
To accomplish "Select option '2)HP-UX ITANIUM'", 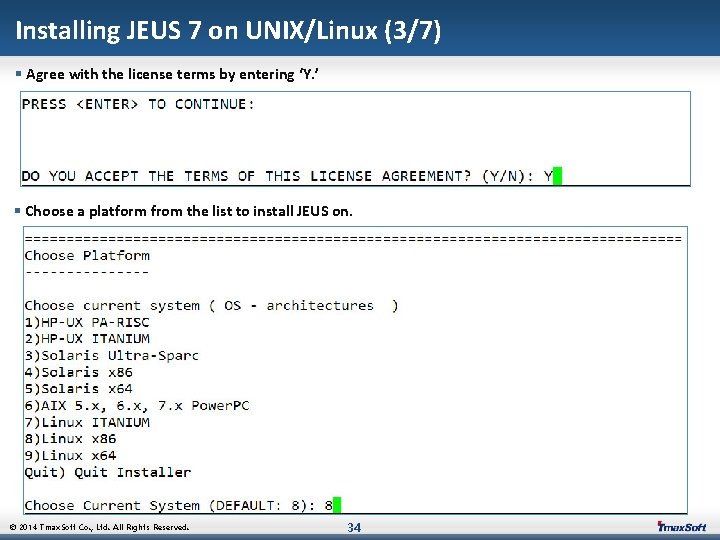I will pos(87,339).
